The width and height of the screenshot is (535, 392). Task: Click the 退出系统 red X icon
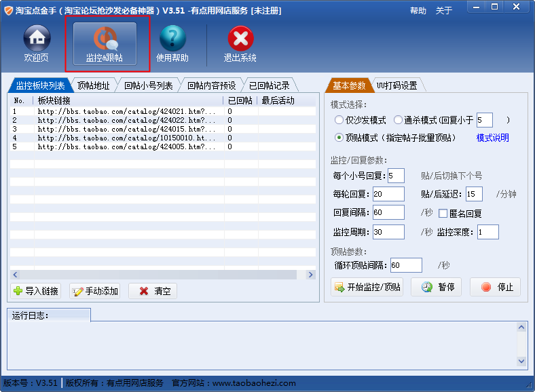click(x=240, y=38)
